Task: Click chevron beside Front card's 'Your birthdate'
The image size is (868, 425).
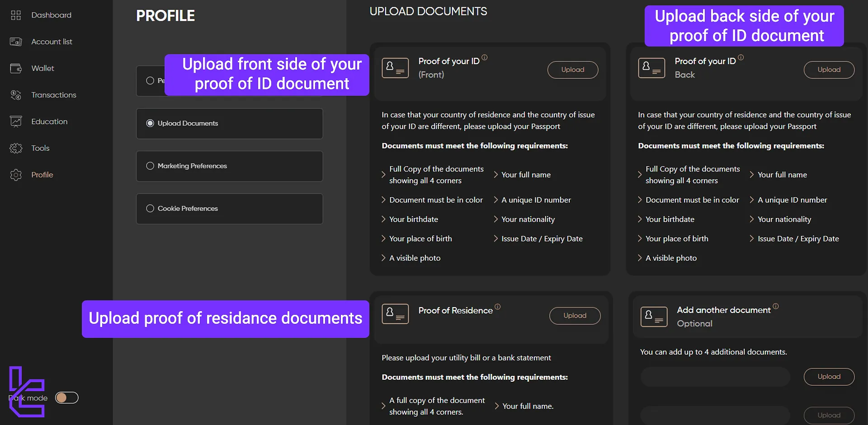Action: (383, 219)
